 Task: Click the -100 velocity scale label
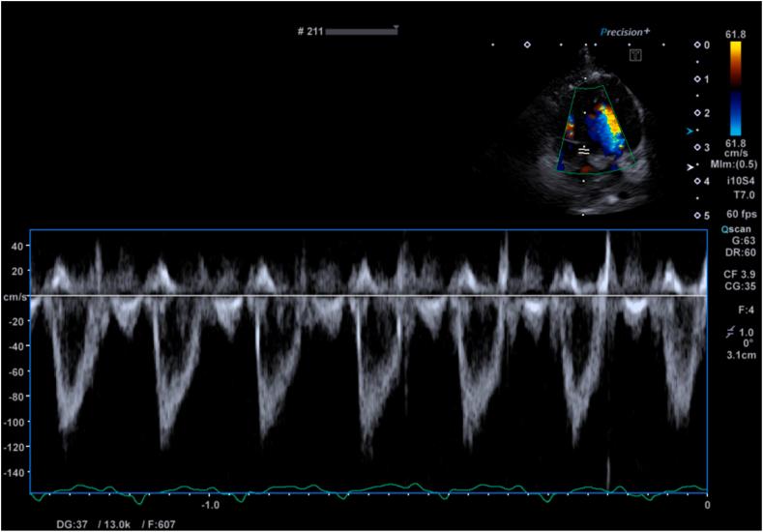[x=14, y=423]
